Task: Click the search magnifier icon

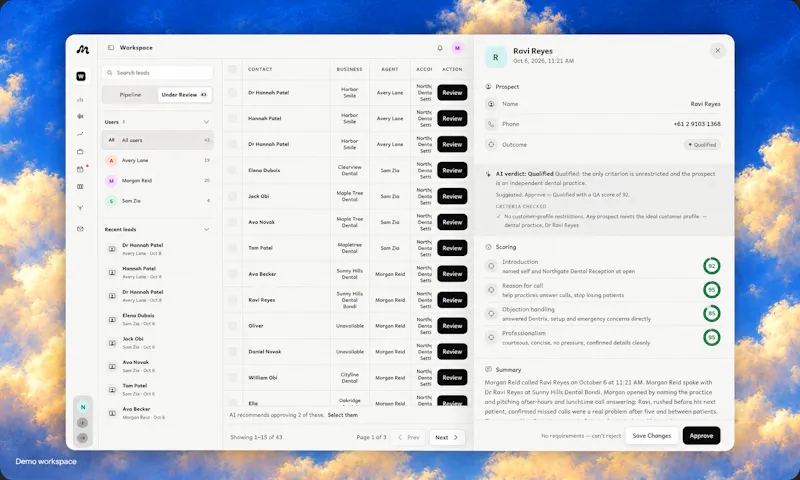Action: (x=110, y=73)
